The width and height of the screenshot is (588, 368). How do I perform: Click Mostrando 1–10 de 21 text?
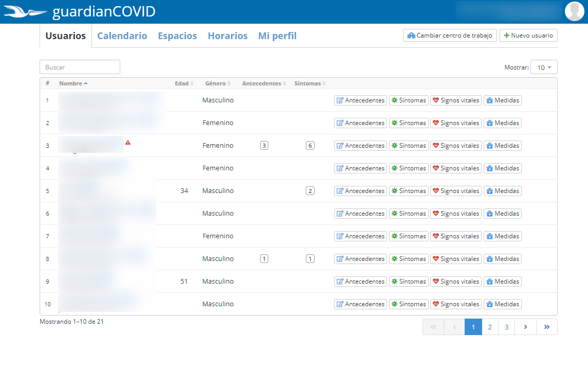[71, 322]
